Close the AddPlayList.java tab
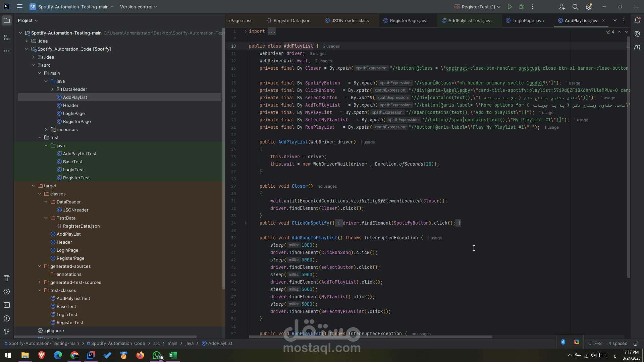Screen dimensions: 644x362 (x=603, y=20)
